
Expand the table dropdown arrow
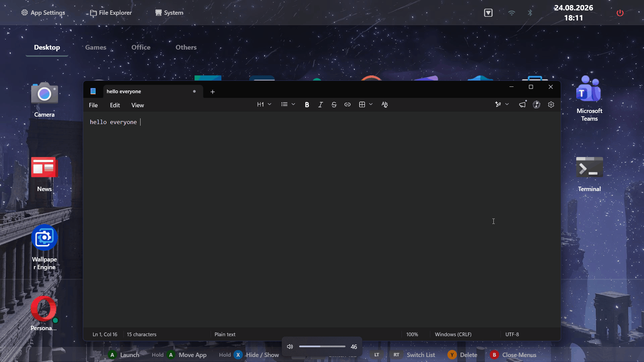tap(371, 105)
